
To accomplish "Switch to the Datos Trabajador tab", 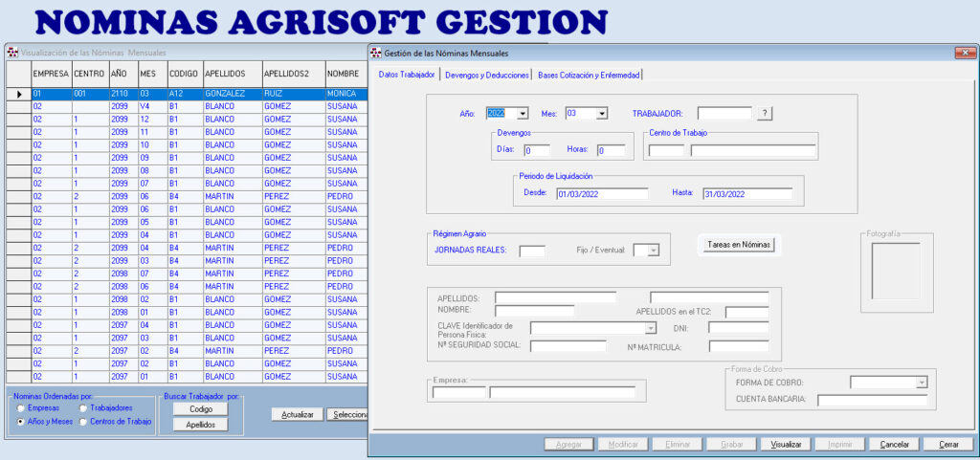I will (407, 75).
